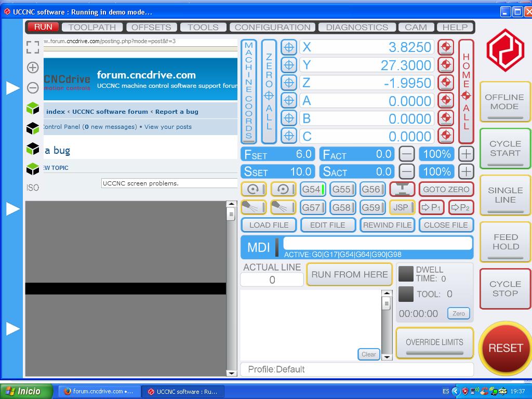The width and height of the screenshot is (532, 399).
Task: Home the C axis with its red crosshair icon
Action: click(446, 136)
